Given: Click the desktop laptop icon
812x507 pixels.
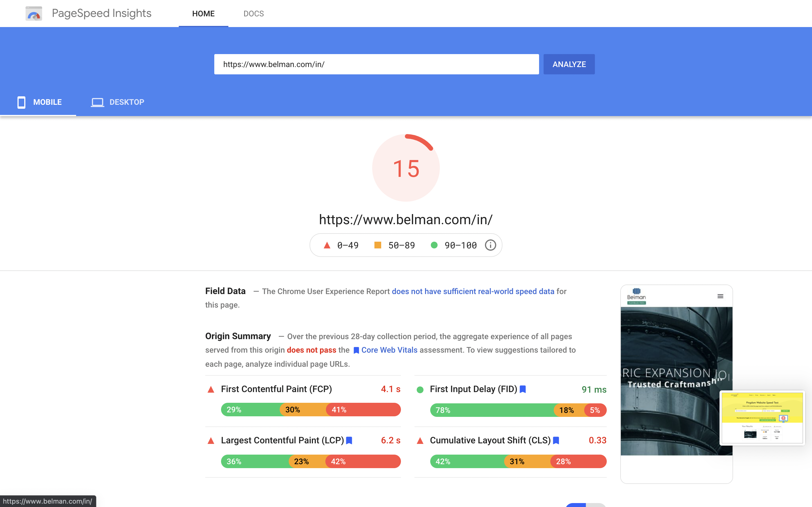Looking at the screenshot, I should [x=97, y=102].
